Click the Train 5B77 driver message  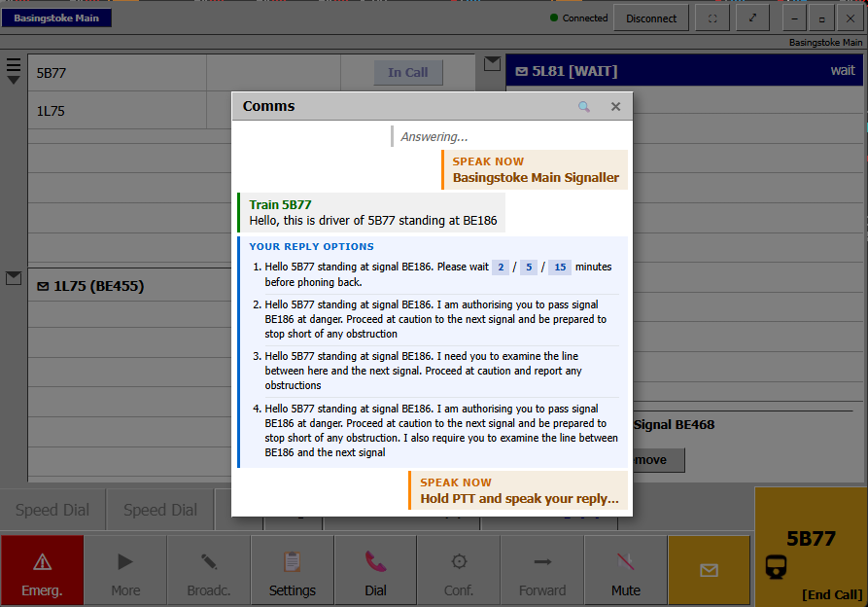(x=372, y=213)
